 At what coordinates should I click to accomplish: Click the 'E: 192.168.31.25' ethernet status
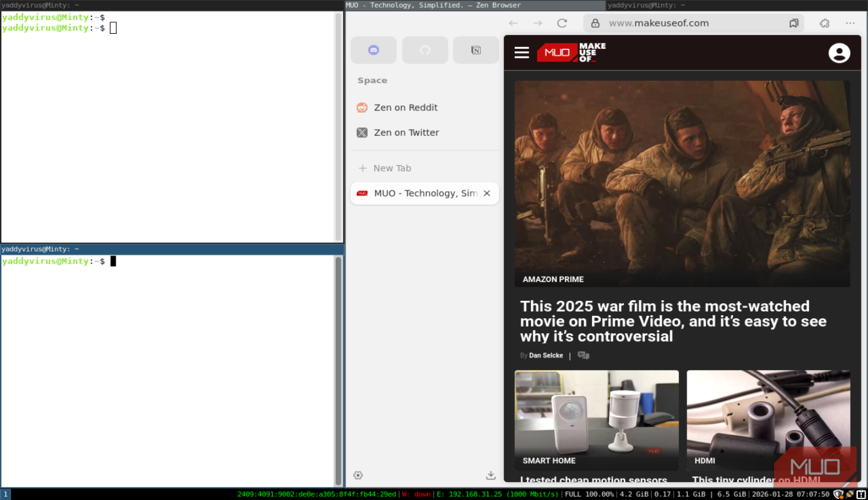(x=498, y=495)
